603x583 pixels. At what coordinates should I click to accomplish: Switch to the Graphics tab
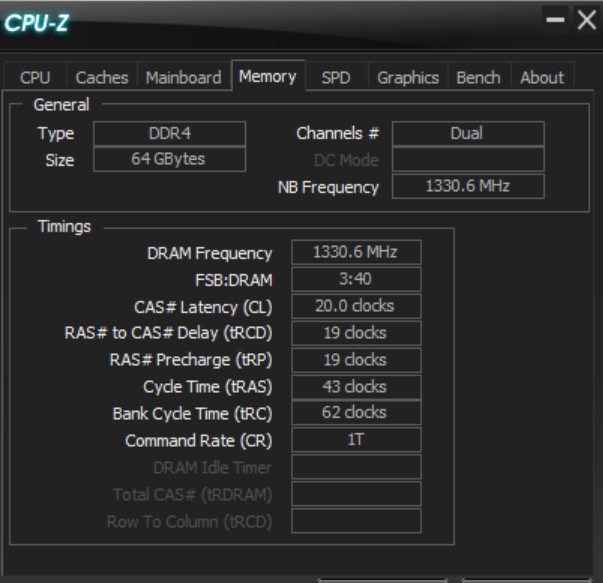pos(408,77)
